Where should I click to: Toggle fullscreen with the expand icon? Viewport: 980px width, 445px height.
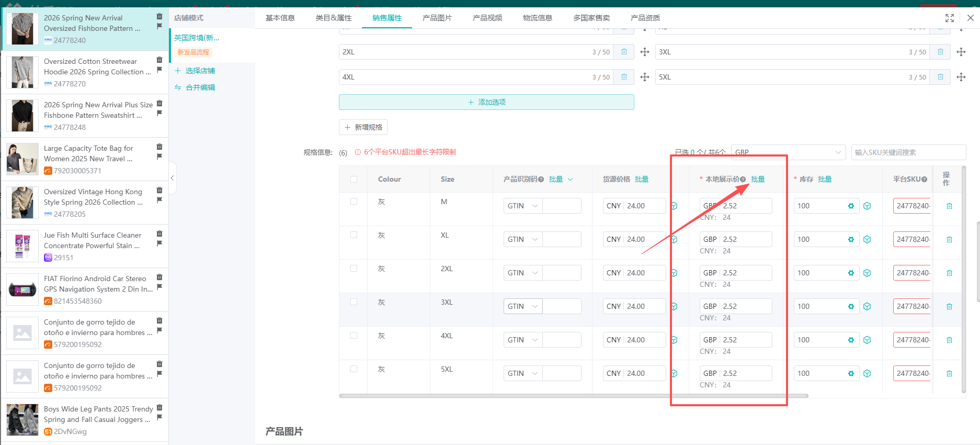[950, 18]
